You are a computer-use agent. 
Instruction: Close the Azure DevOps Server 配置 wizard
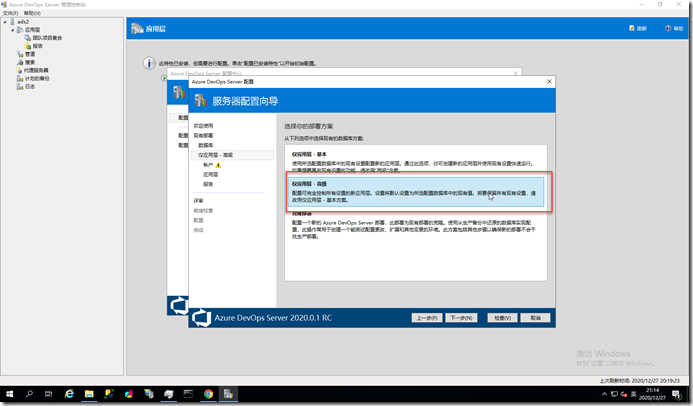pos(549,82)
